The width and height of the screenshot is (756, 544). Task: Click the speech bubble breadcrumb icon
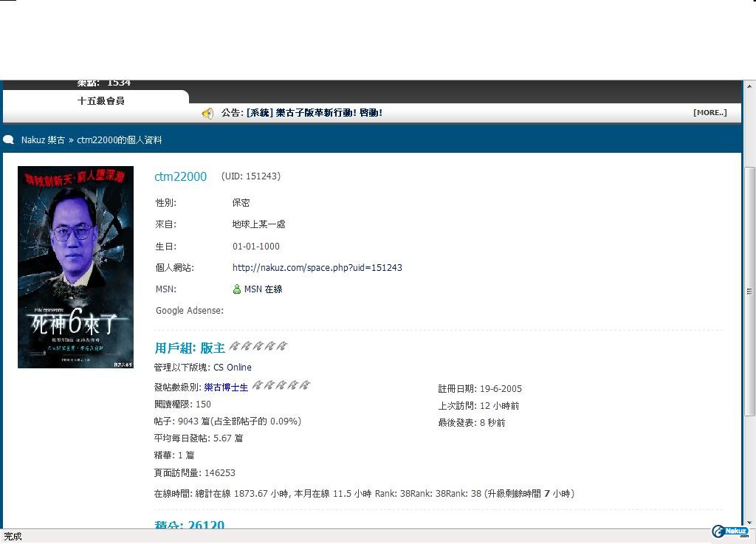coord(8,140)
